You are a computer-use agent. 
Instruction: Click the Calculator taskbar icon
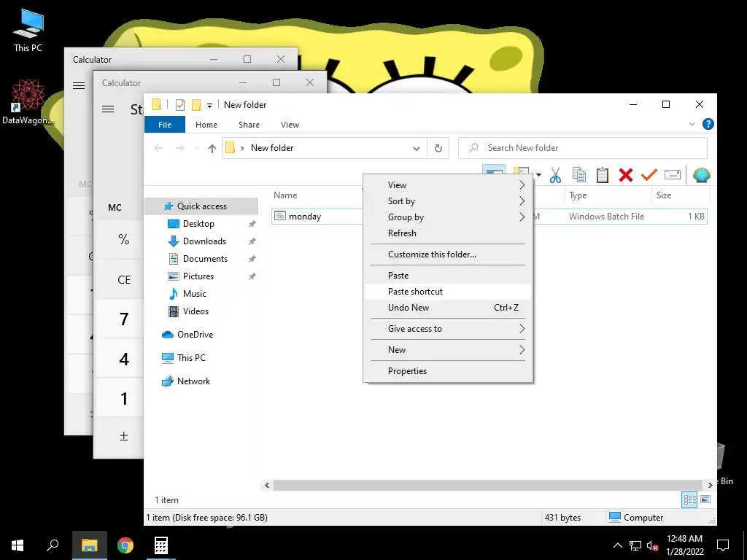tap(160, 545)
